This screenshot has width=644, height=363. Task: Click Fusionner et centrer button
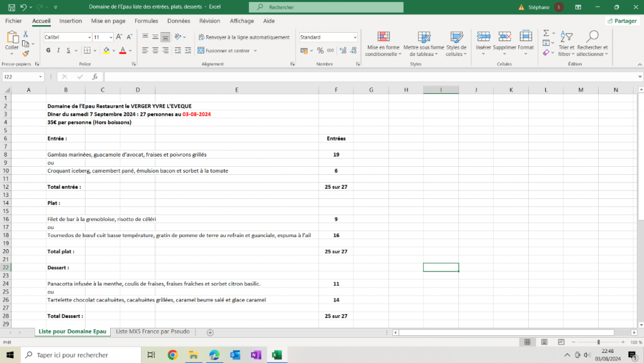(224, 50)
